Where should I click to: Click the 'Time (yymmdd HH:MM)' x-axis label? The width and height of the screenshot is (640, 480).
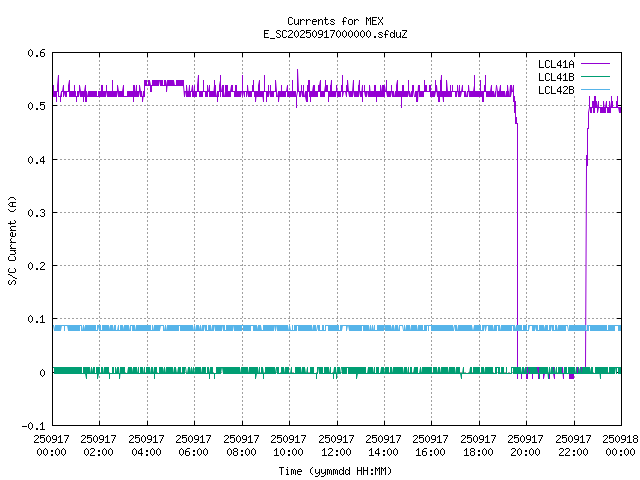click(x=334, y=470)
